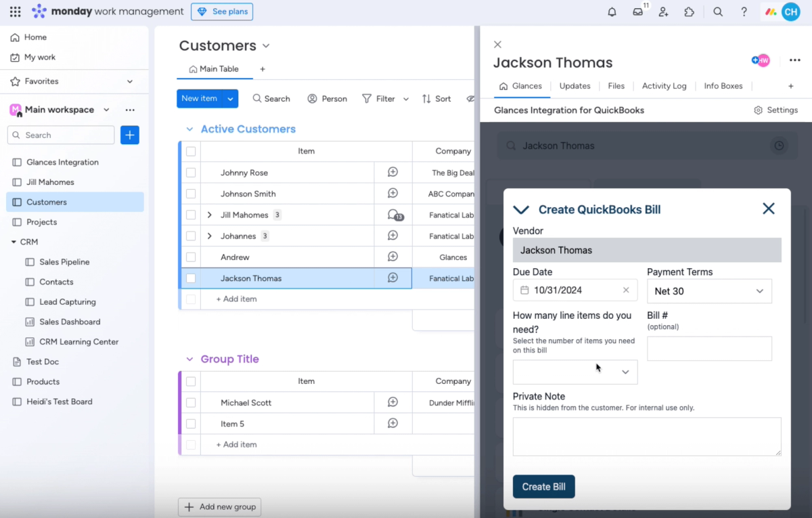Open Glances integration Settings
This screenshot has height=518, width=812.
775,110
